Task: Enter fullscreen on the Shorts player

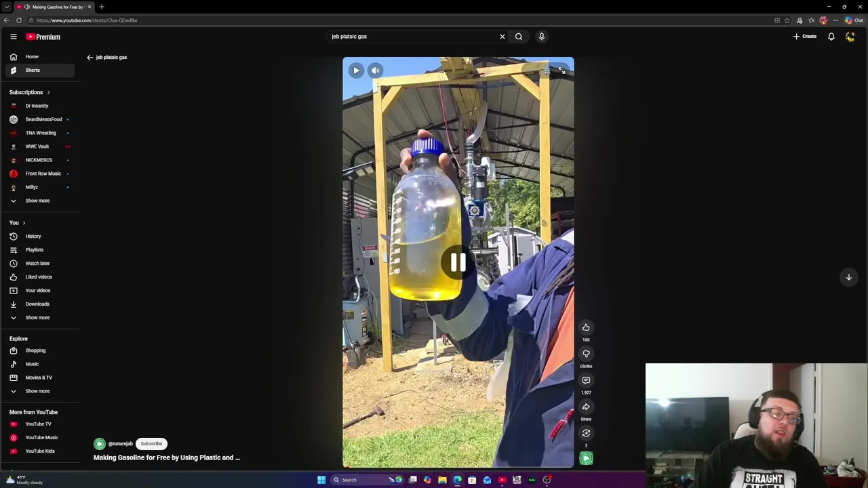Action: pos(561,70)
